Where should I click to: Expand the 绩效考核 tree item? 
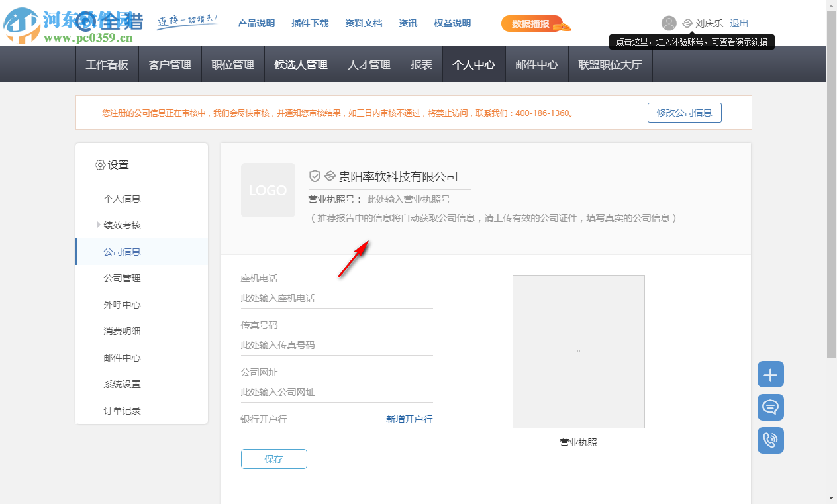tap(99, 225)
